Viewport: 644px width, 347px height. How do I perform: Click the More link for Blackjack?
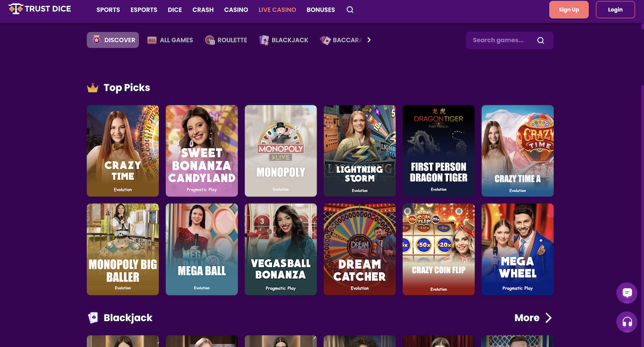coord(527,318)
